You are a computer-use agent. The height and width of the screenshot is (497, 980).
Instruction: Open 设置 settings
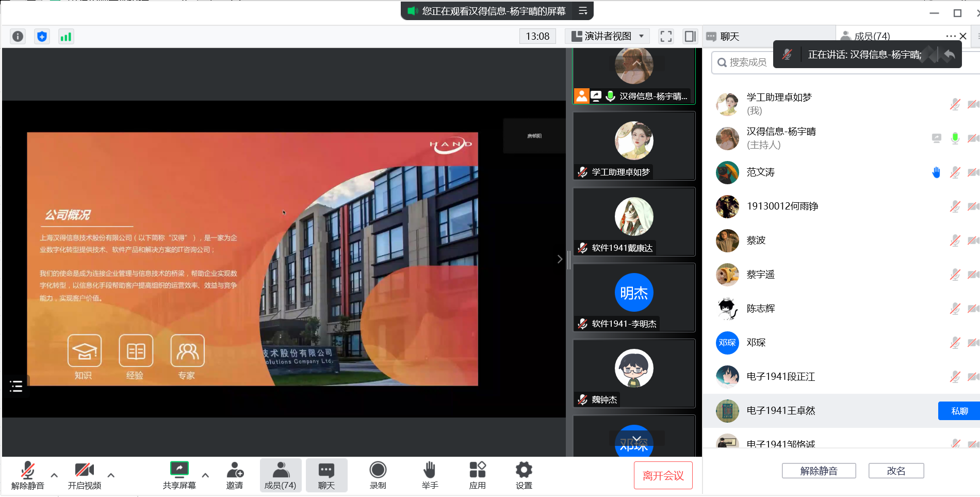point(524,475)
